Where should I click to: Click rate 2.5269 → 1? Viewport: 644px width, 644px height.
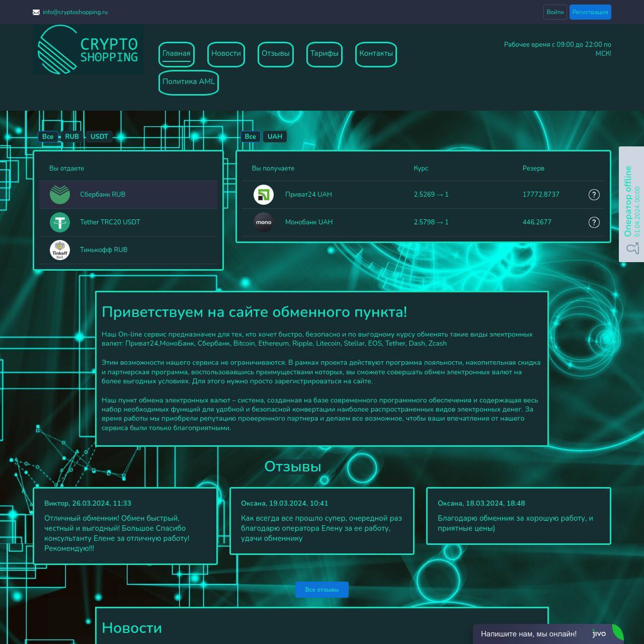[431, 195]
